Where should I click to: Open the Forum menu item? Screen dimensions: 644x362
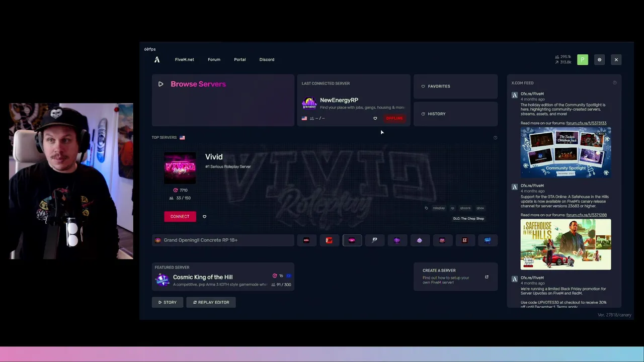214,59
